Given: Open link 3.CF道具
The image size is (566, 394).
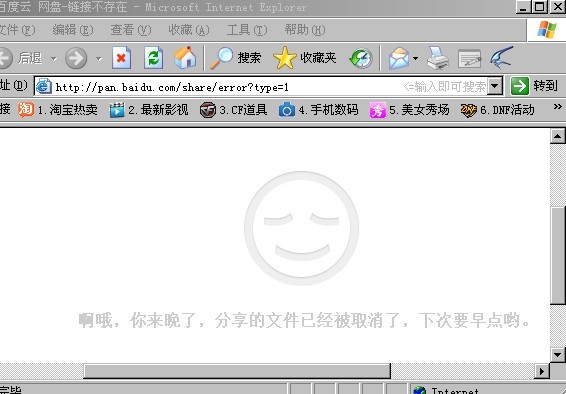Looking at the screenshot, I should (x=234, y=110).
